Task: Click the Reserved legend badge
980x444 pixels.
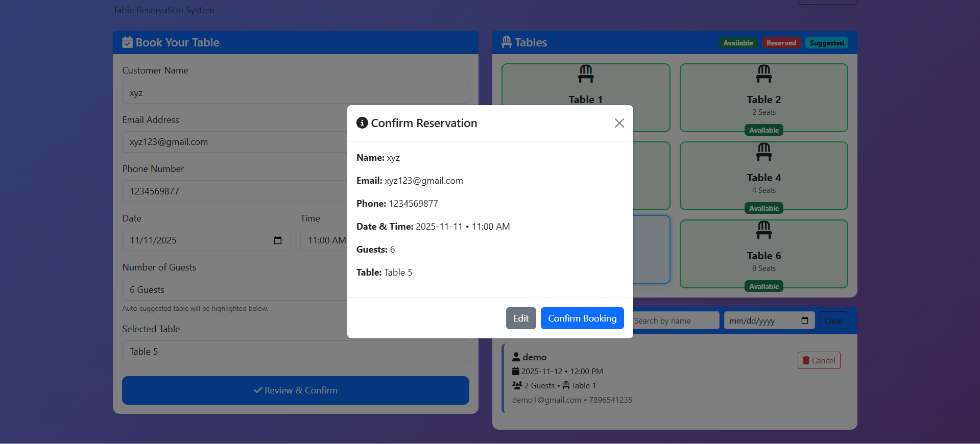Action: [781, 43]
